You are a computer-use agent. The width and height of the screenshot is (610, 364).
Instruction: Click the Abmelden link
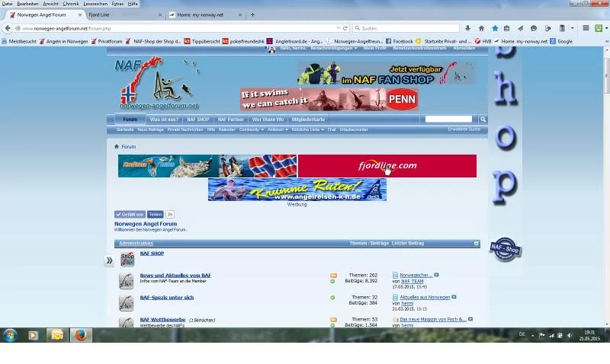tap(464, 48)
